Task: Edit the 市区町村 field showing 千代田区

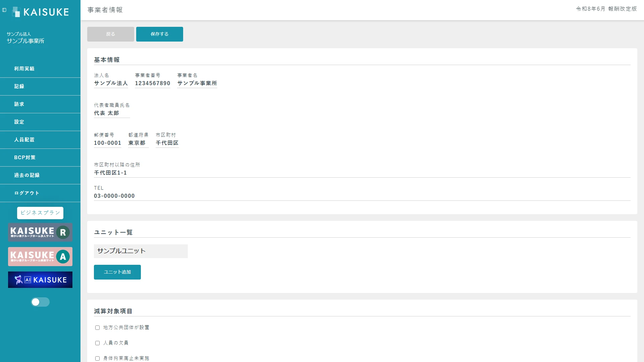Action: coord(167,143)
